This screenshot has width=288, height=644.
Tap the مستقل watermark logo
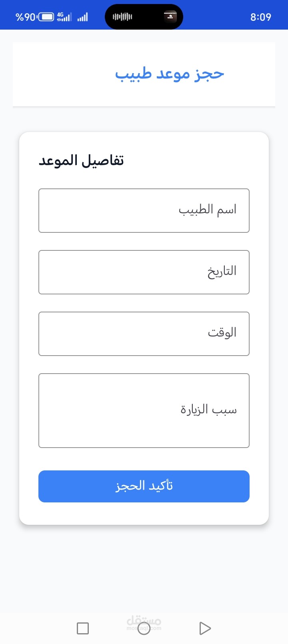144,622
